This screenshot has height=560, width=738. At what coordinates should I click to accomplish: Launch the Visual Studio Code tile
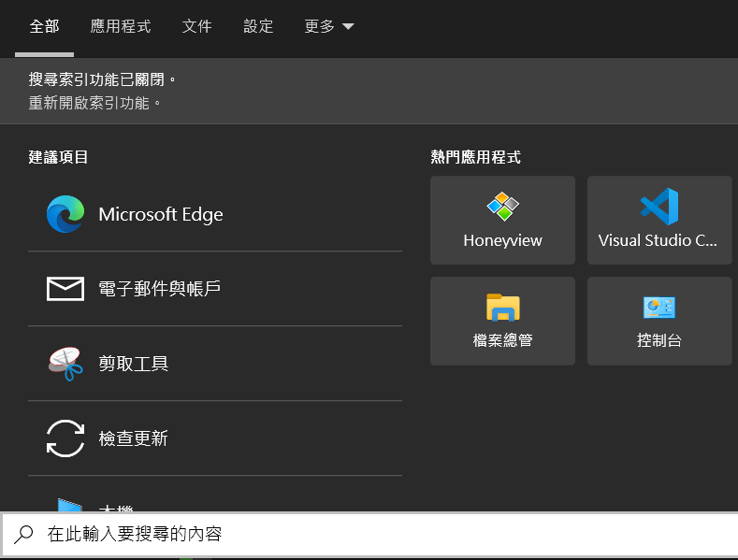point(659,221)
